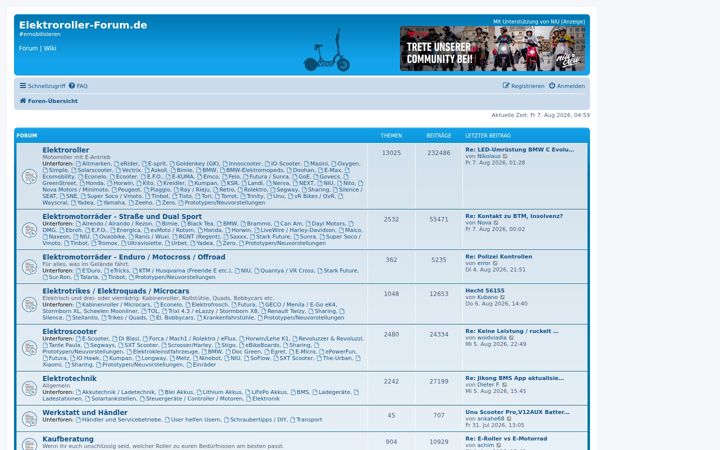720x450 pixels.
Task: Jump to latest post via icon after error
Action: tap(495, 264)
